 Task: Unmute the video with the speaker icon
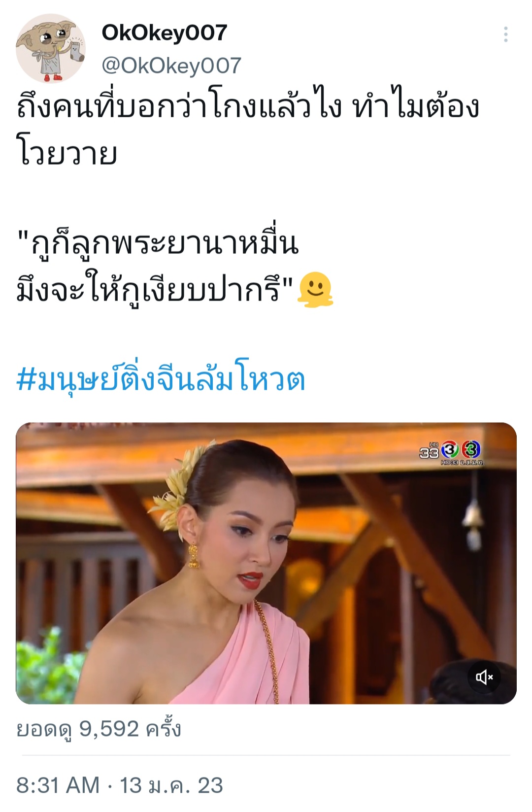click(484, 677)
